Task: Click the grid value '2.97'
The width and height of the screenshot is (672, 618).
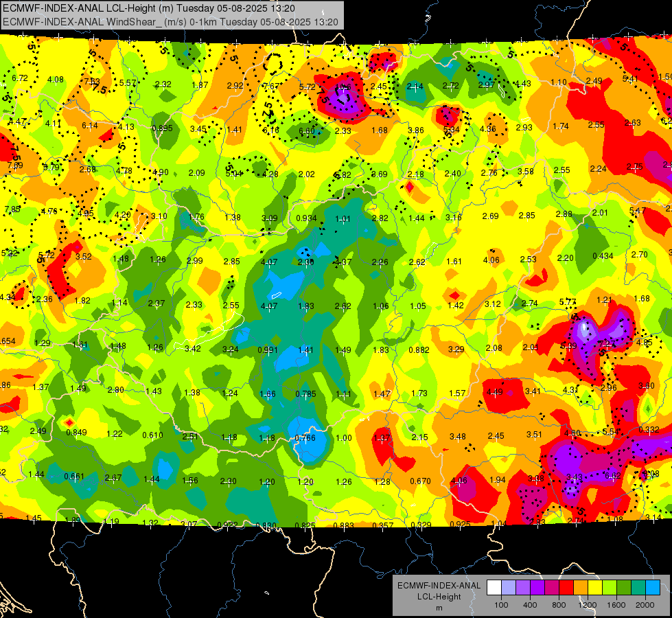Action: pyautogui.click(x=487, y=85)
